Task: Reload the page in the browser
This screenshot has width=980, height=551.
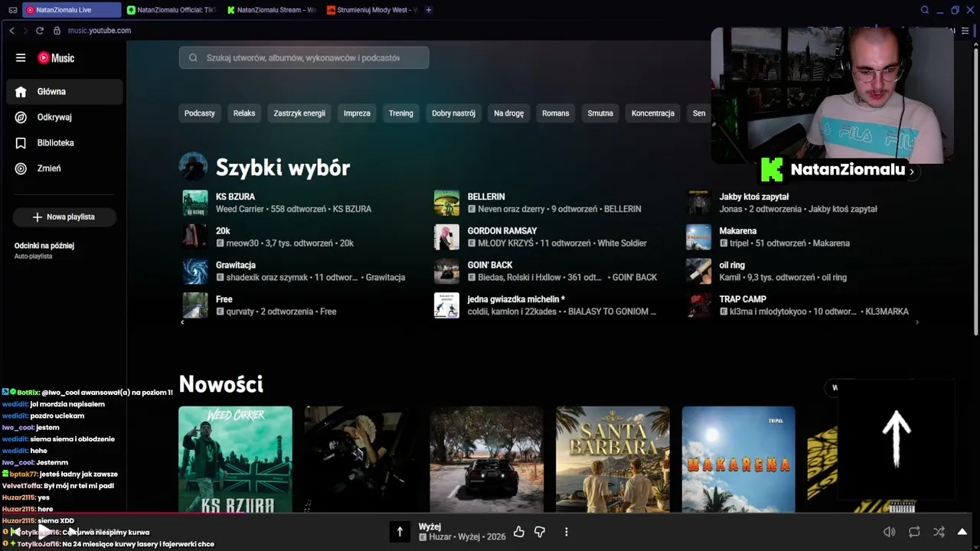Action: click(40, 31)
